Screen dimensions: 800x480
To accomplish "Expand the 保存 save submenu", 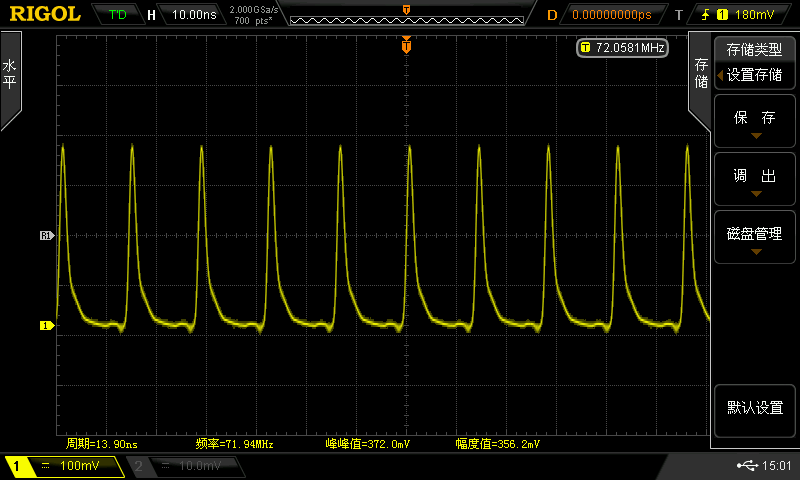I will click(754, 123).
